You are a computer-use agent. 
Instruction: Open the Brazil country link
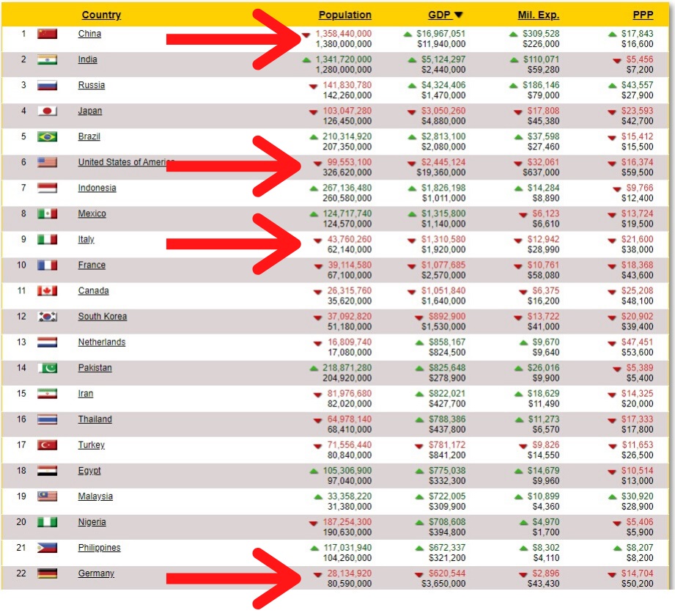pyautogui.click(x=89, y=136)
